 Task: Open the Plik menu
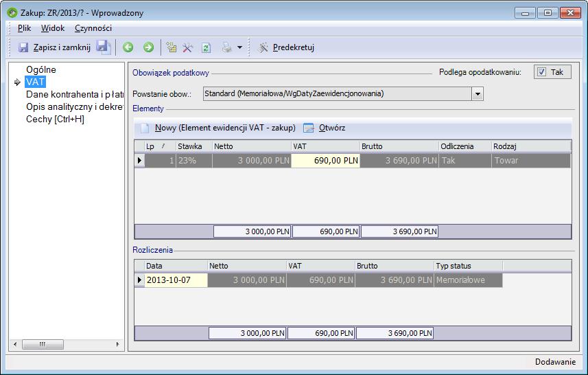[25, 28]
